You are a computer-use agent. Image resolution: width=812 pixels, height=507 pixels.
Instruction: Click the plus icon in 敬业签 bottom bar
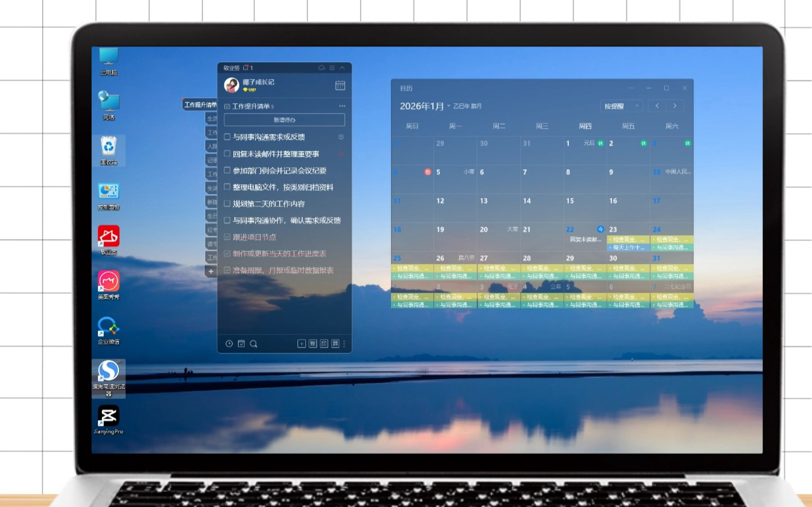point(301,344)
